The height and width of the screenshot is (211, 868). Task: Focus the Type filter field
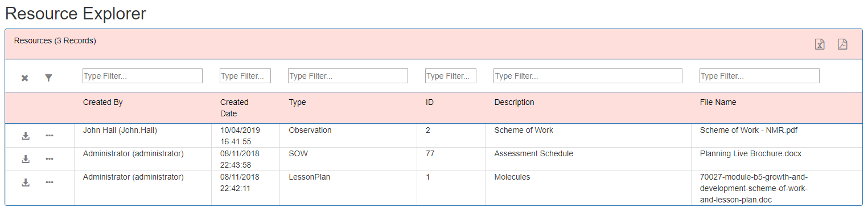[348, 76]
